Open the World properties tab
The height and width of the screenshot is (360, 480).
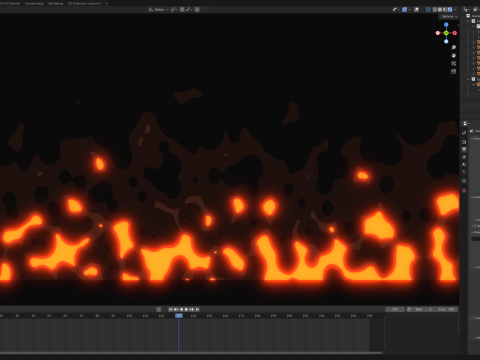click(x=464, y=172)
